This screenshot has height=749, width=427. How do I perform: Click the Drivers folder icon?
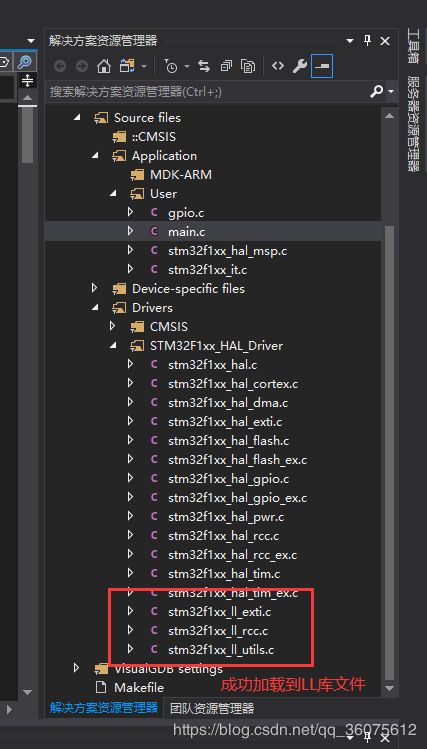pos(119,308)
